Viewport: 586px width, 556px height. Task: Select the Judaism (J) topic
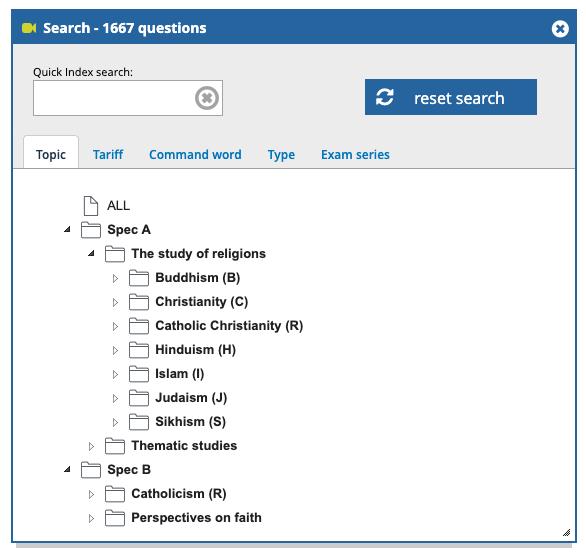191,398
